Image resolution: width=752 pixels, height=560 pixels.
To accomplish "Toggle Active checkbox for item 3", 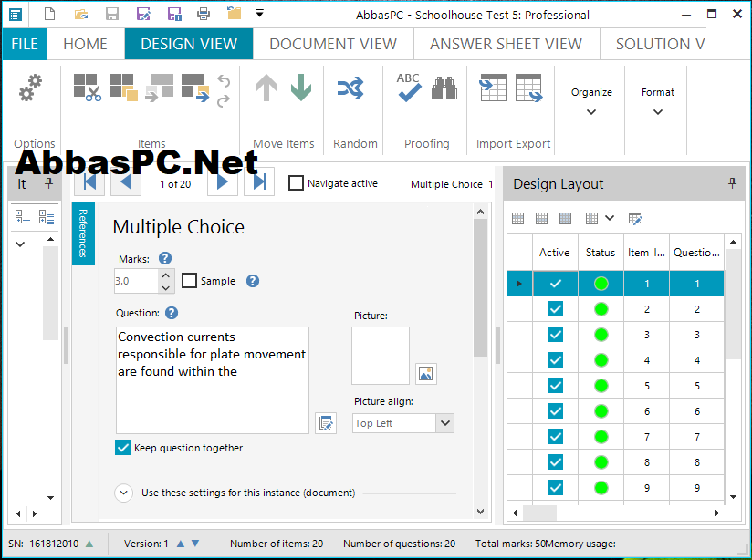I will click(x=555, y=334).
